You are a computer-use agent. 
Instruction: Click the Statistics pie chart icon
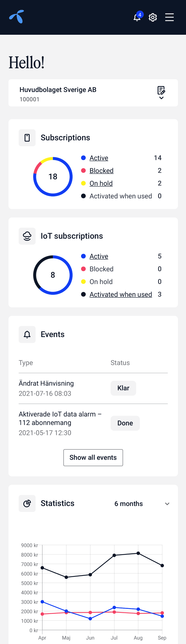click(27, 503)
